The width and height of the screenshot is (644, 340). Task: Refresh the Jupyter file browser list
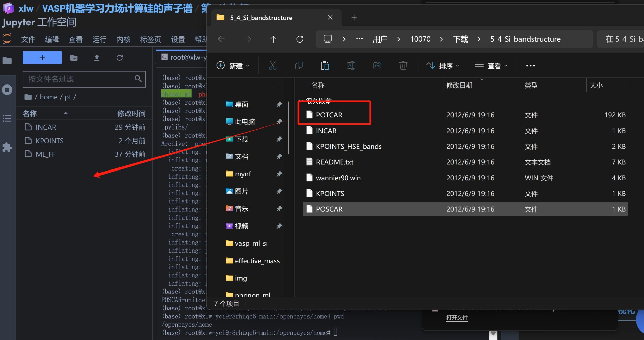pos(119,58)
